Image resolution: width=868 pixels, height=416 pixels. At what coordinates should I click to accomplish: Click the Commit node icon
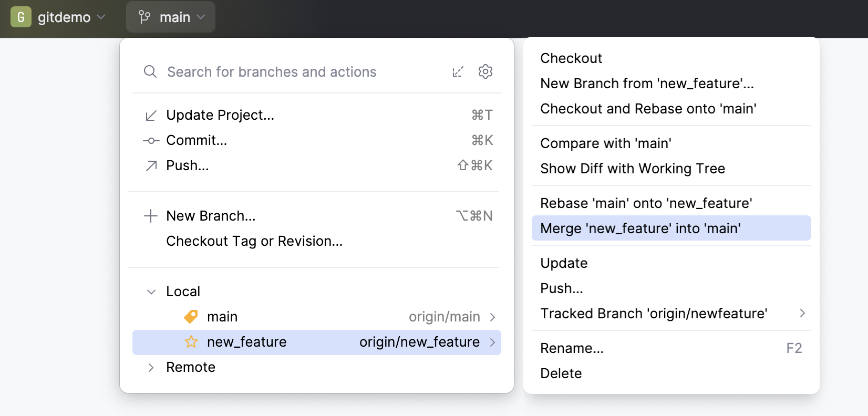[151, 140]
